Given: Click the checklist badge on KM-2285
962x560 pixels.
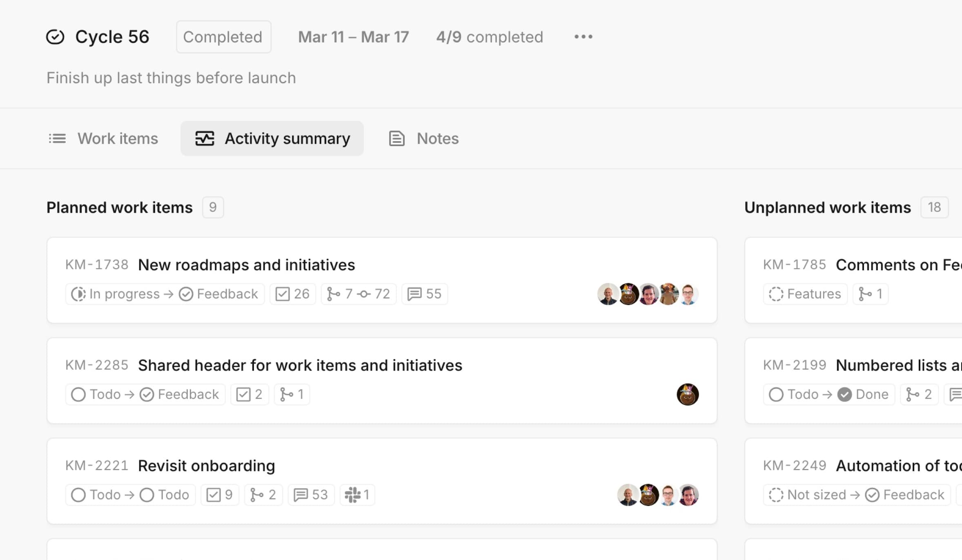Looking at the screenshot, I should point(249,394).
